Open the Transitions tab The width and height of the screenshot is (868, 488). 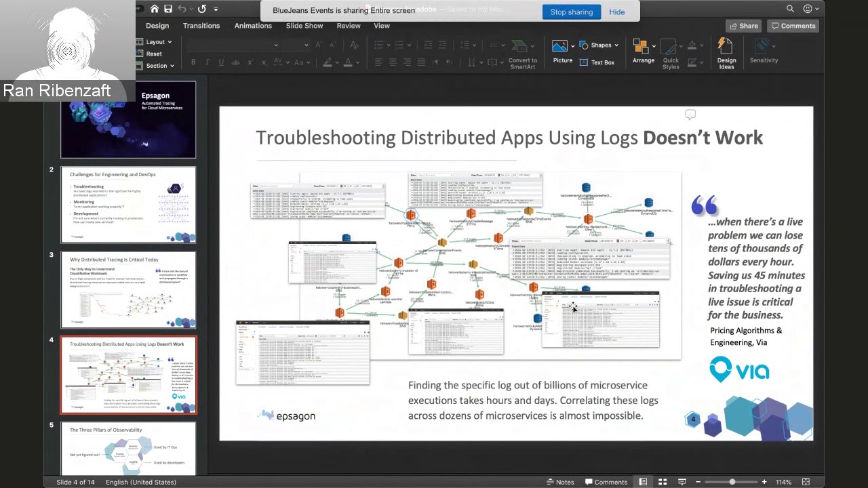(x=201, y=26)
